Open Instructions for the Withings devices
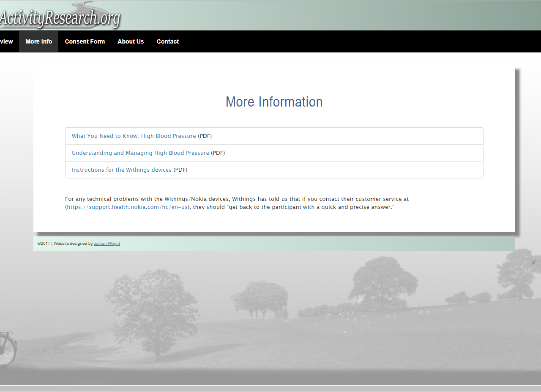 [x=121, y=170]
